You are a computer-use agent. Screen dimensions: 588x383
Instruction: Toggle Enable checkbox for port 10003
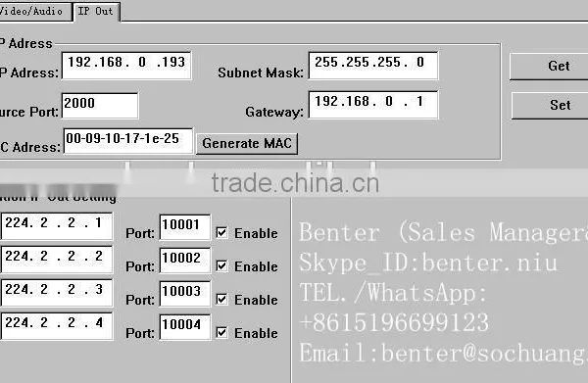221,299
